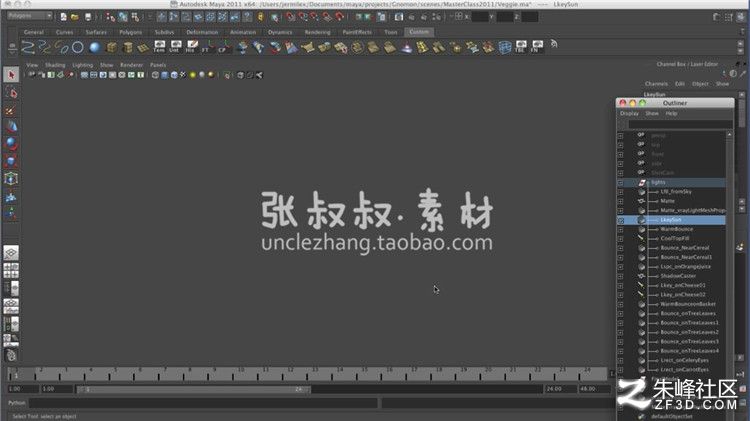
Task: Select LkeySun in the Outliner
Action: point(671,220)
